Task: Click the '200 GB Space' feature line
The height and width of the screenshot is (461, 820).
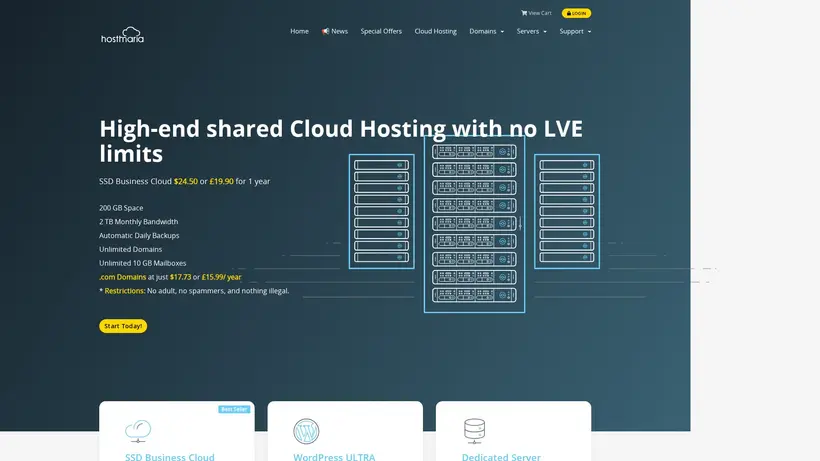Action: (x=121, y=208)
